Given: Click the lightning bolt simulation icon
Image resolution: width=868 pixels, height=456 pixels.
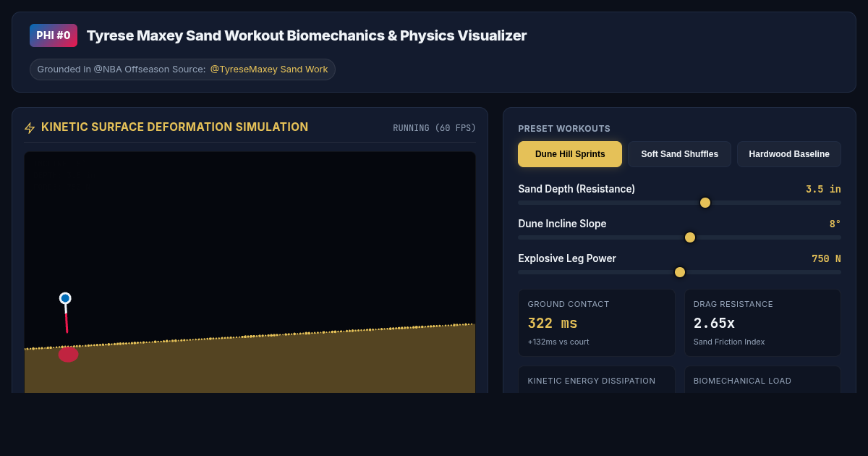Looking at the screenshot, I should [30, 128].
